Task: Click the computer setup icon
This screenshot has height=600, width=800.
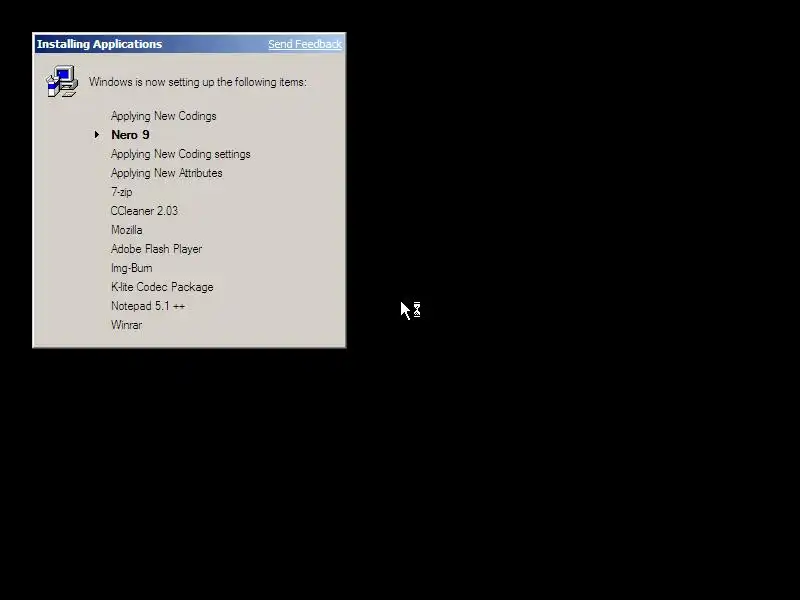Action: (62, 81)
